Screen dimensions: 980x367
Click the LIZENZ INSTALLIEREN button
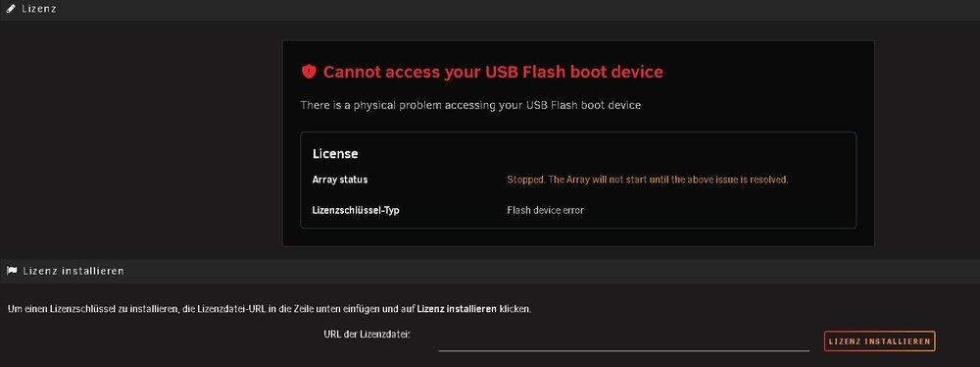point(879,341)
